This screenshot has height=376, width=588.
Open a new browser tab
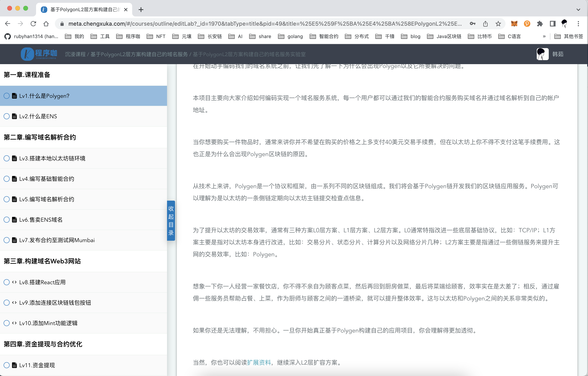(x=141, y=10)
